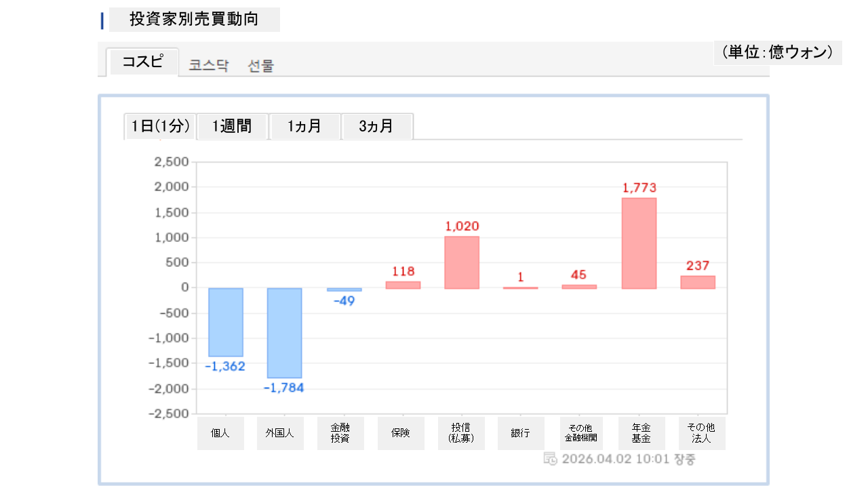The width and height of the screenshot is (868, 488).
Task: Click the 投信(私募) bar showing 1,020
Action: pos(462,262)
